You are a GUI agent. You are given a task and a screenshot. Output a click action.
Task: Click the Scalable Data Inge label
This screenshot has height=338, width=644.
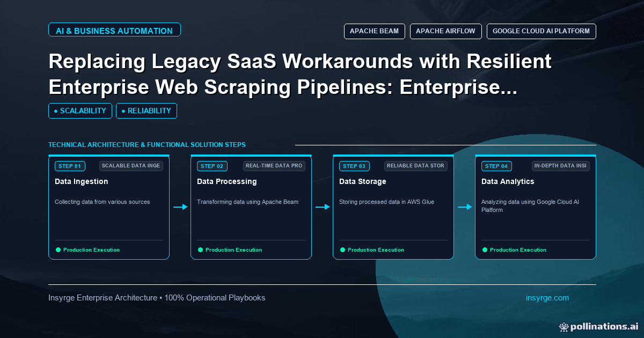(x=131, y=166)
